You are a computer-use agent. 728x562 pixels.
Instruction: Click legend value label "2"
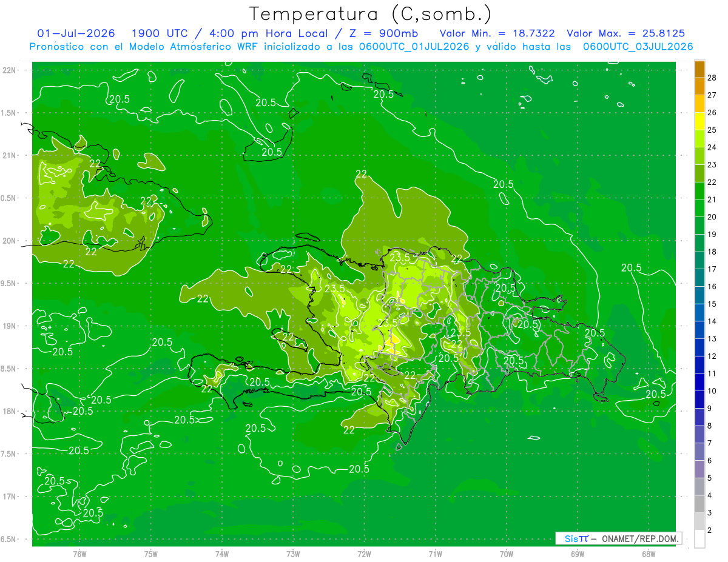coord(710,530)
